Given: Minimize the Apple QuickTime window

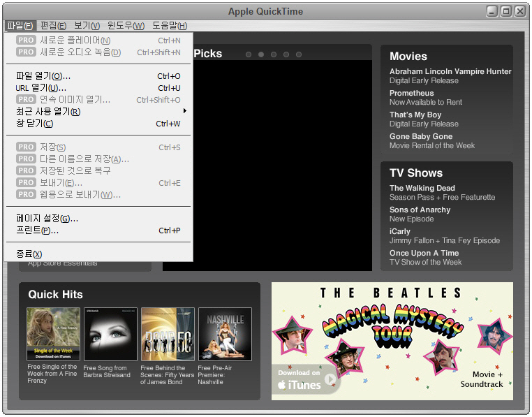Looking at the screenshot, I should 492,11.
